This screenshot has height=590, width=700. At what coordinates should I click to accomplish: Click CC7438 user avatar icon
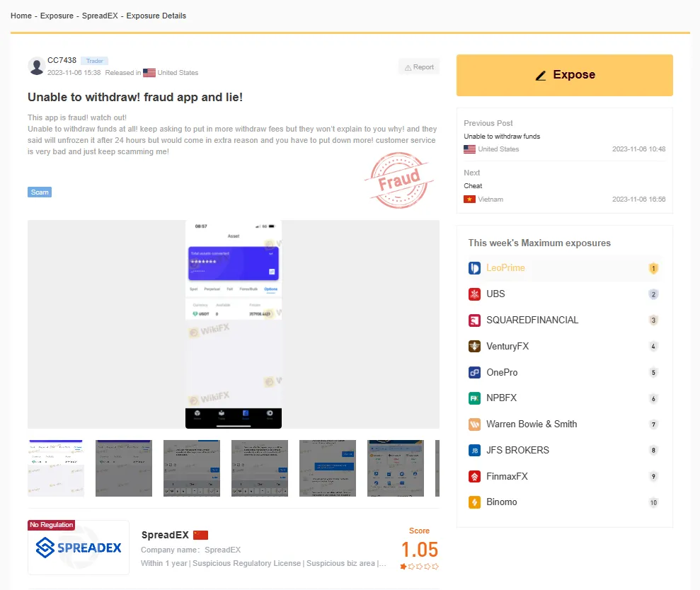pyautogui.click(x=36, y=66)
